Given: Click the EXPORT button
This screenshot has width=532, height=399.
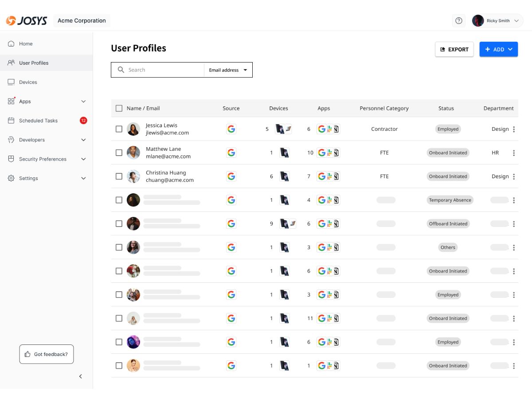Looking at the screenshot, I should click(x=454, y=49).
